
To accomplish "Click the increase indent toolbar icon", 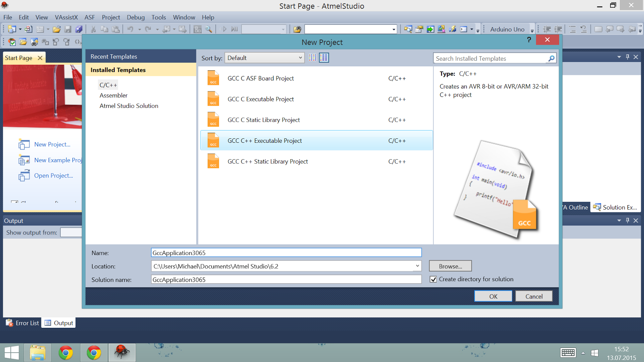I will pyautogui.click(x=558, y=29).
